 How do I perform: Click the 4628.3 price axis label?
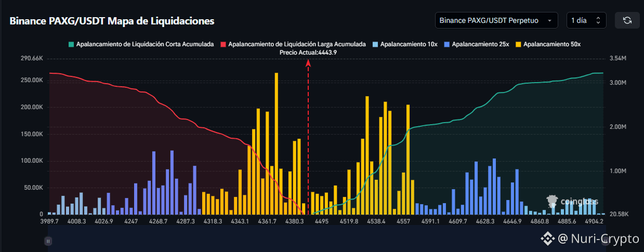tap(485, 221)
